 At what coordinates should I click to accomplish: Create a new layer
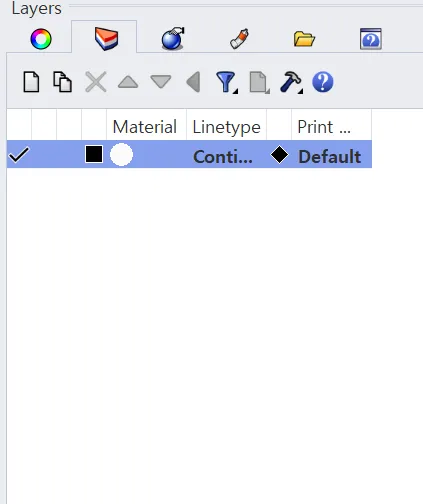coord(31,82)
